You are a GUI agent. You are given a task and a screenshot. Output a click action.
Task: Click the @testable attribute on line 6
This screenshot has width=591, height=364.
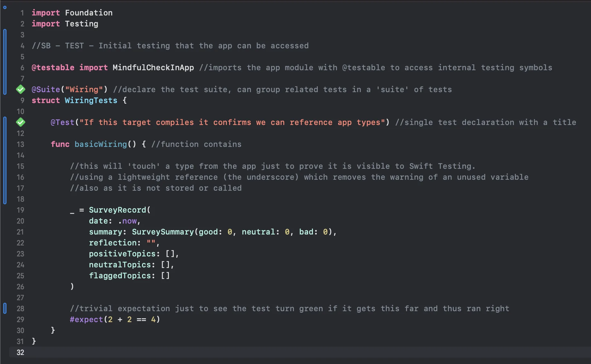point(53,68)
